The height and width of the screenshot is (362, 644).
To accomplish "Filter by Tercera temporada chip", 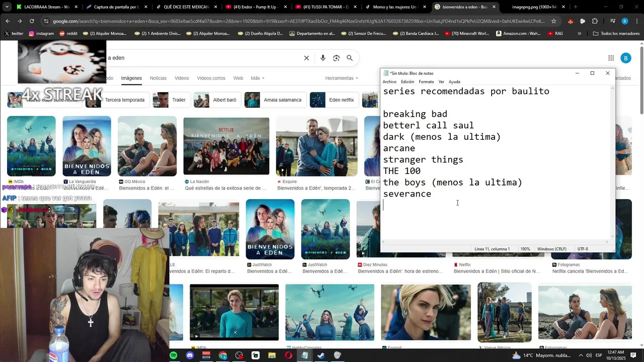I will [x=117, y=100].
